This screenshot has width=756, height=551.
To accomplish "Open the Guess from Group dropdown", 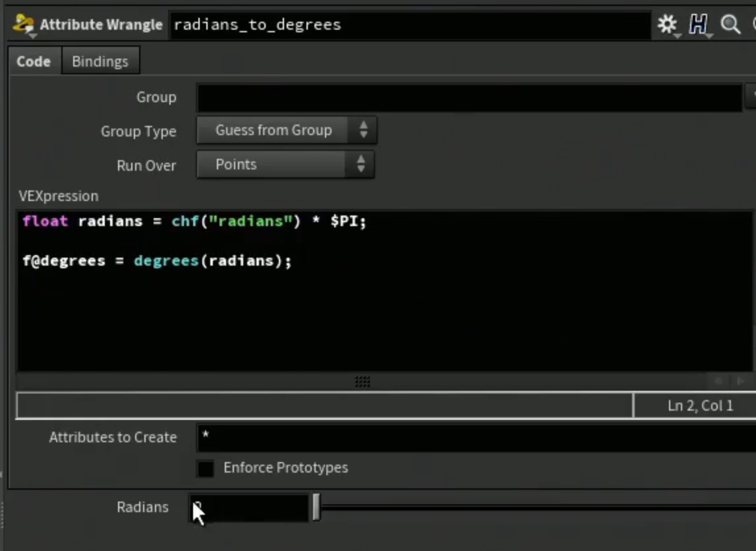I will (287, 130).
